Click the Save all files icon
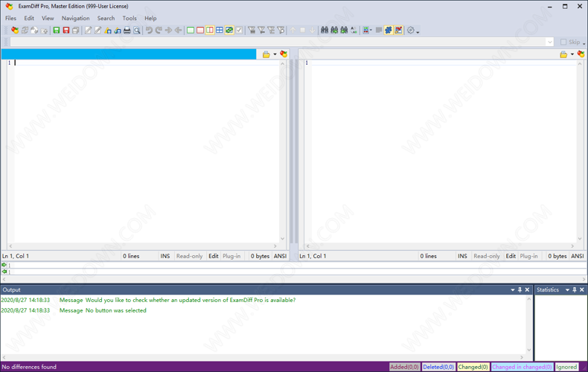Viewport: 588px width, 372px height. point(76,31)
